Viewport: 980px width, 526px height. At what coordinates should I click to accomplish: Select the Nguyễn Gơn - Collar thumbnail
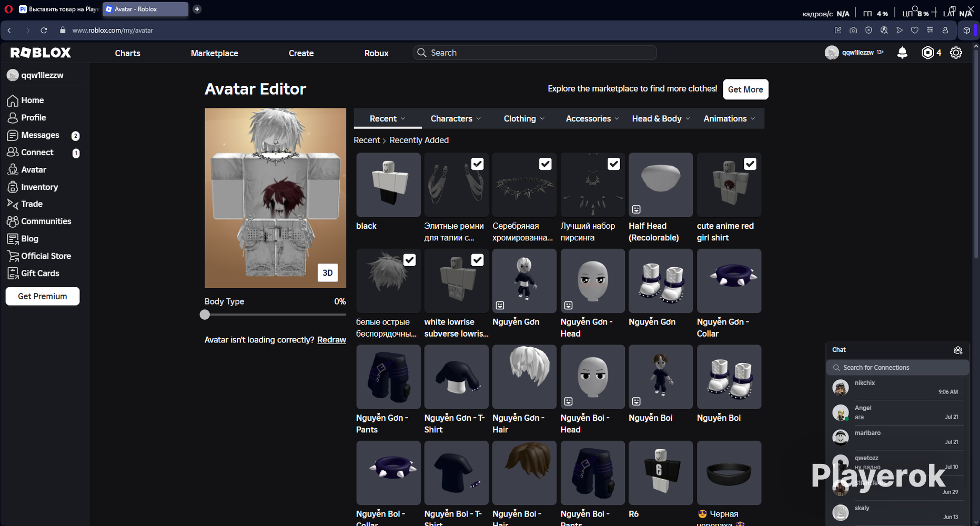coord(729,281)
